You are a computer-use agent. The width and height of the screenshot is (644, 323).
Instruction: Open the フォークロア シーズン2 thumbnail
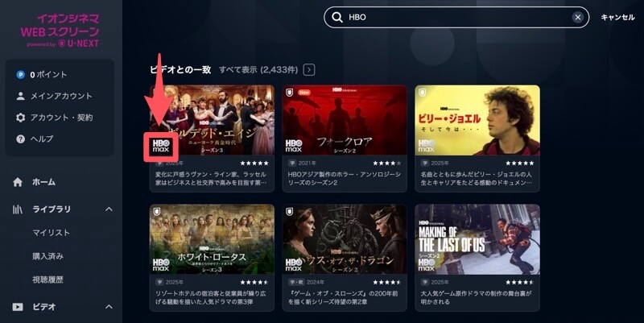click(345, 120)
